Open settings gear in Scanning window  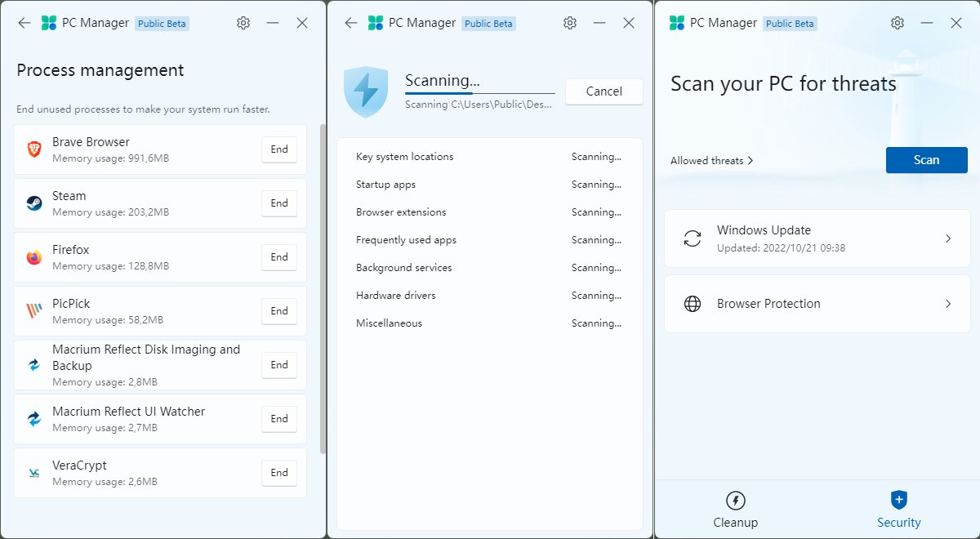(x=570, y=23)
